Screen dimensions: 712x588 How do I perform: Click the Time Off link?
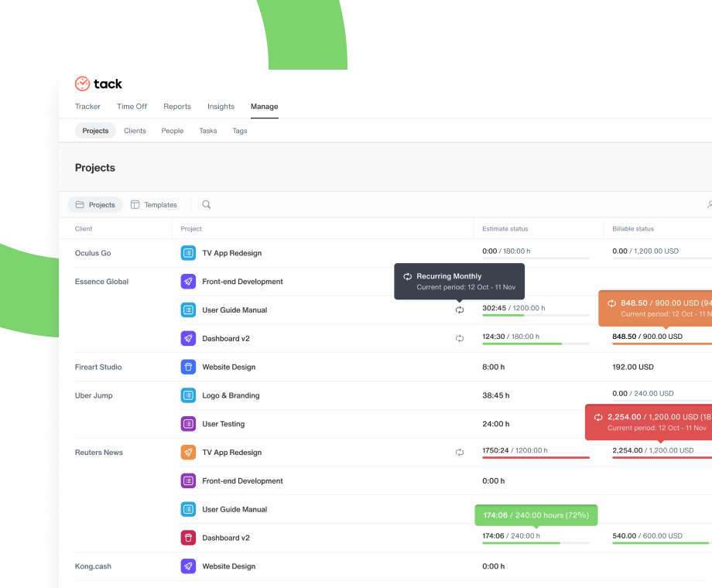click(x=132, y=106)
